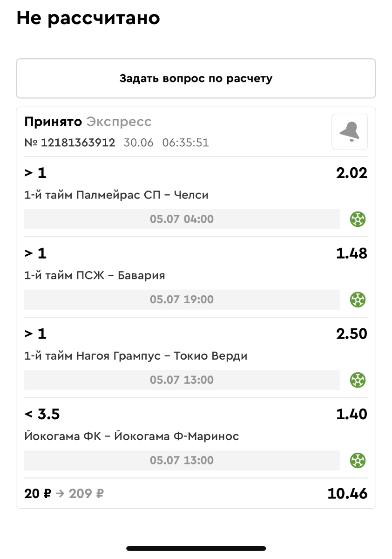Tap the total odds 10.46
The width and height of the screenshot is (392, 559).
[x=347, y=494]
